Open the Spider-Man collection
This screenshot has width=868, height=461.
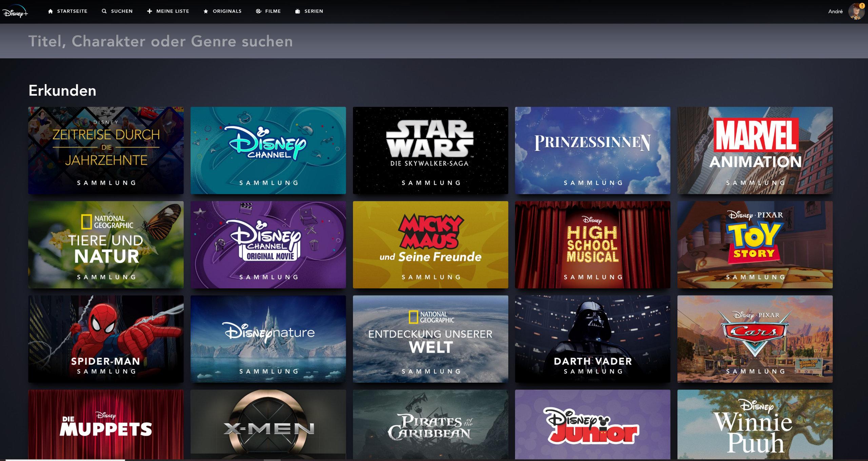(106, 339)
